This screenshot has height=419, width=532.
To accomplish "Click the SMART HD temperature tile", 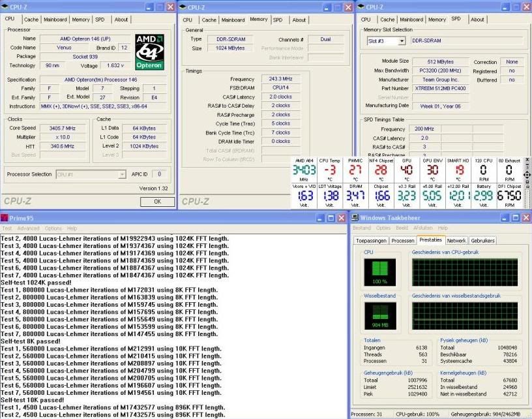I will coord(458,170).
